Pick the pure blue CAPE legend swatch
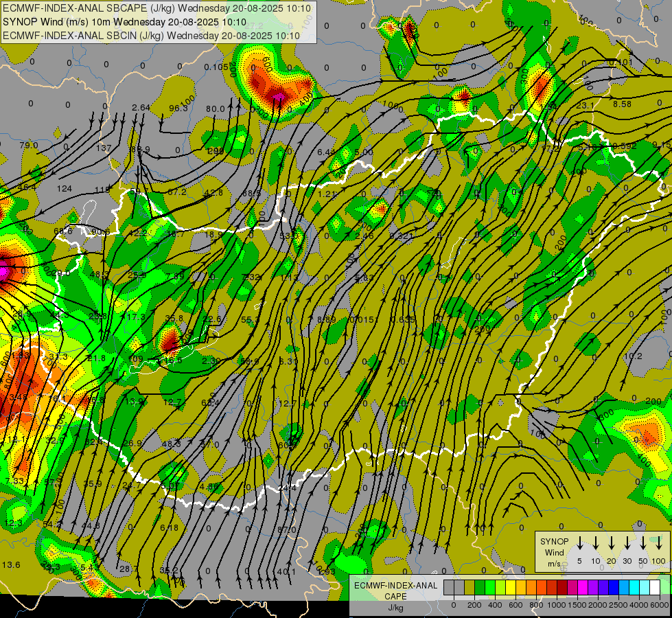Viewport: 672px width, 618px height. pos(613,588)
